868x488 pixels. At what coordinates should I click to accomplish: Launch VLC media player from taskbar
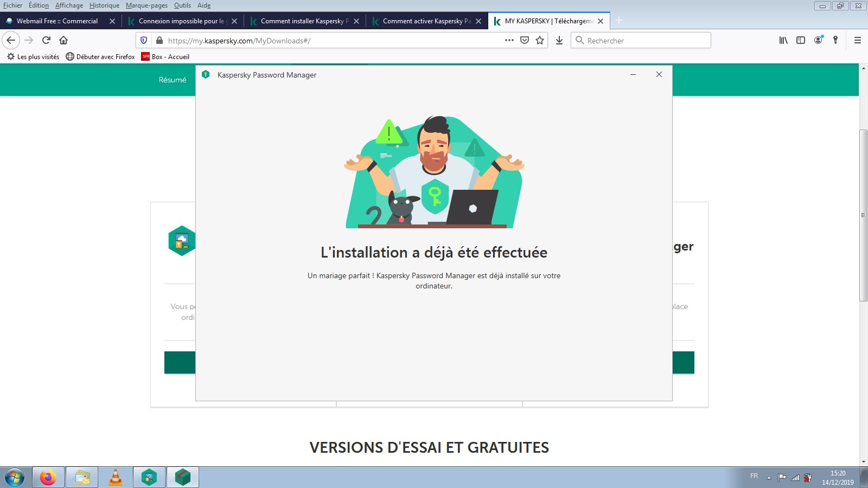pyautogui.click(x=116, y=478)
